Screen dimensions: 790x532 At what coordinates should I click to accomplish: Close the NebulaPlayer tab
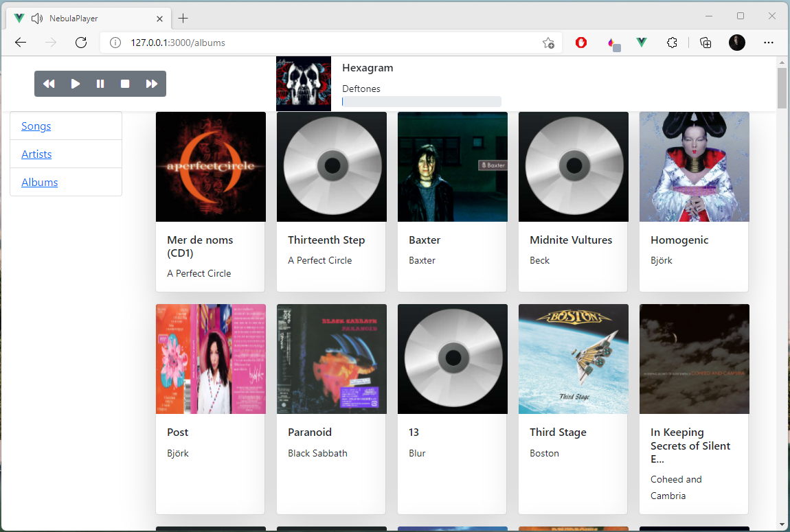tap(159, 19)
